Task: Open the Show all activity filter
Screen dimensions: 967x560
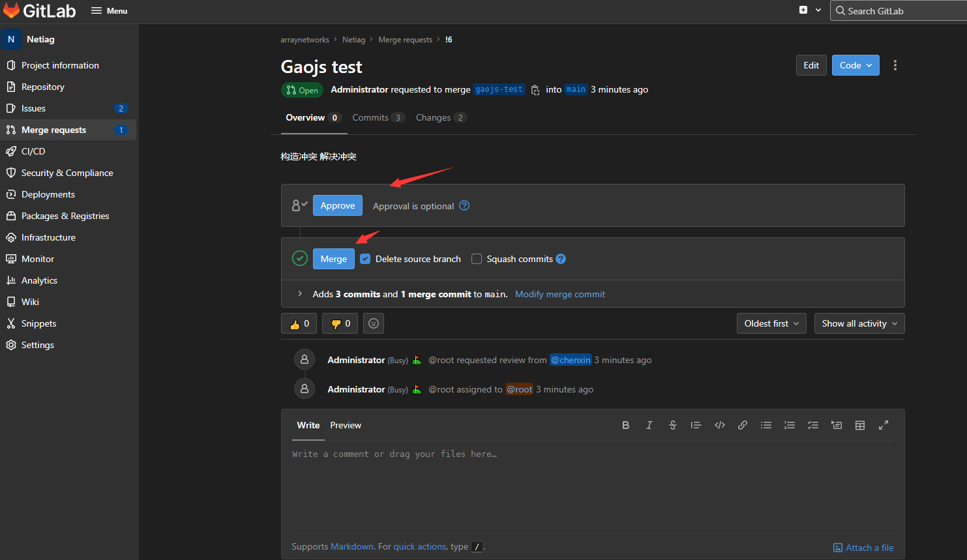Action: point(859,323)
